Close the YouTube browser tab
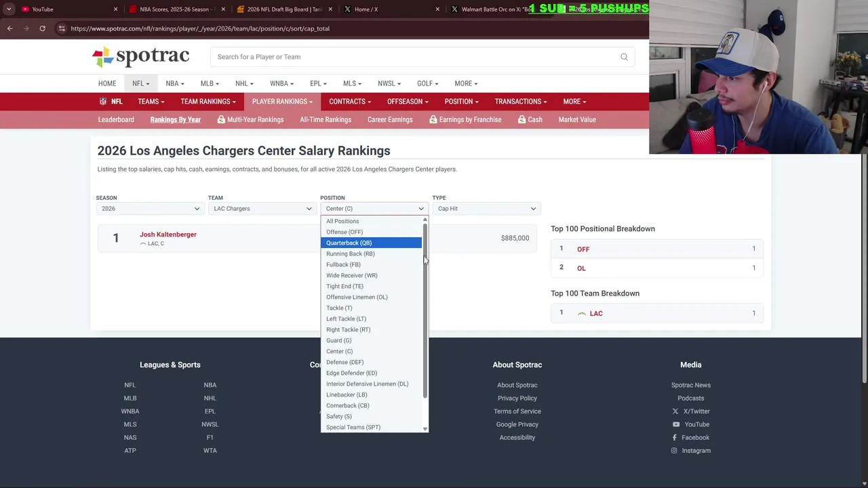Image resolution: width=868 pixels, height=488 pixels. coord(115,9)
